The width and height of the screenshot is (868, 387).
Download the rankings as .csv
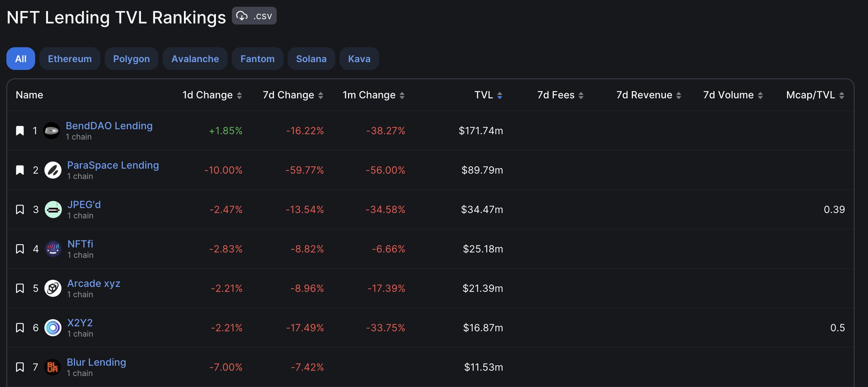[254, 16]
